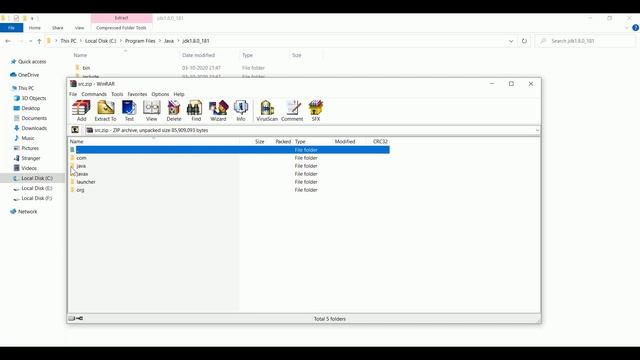Image resolution: width=640 pixels, height=360 pixels.
Task: Open the Wizard tool icon
Action: click(218, 111)
